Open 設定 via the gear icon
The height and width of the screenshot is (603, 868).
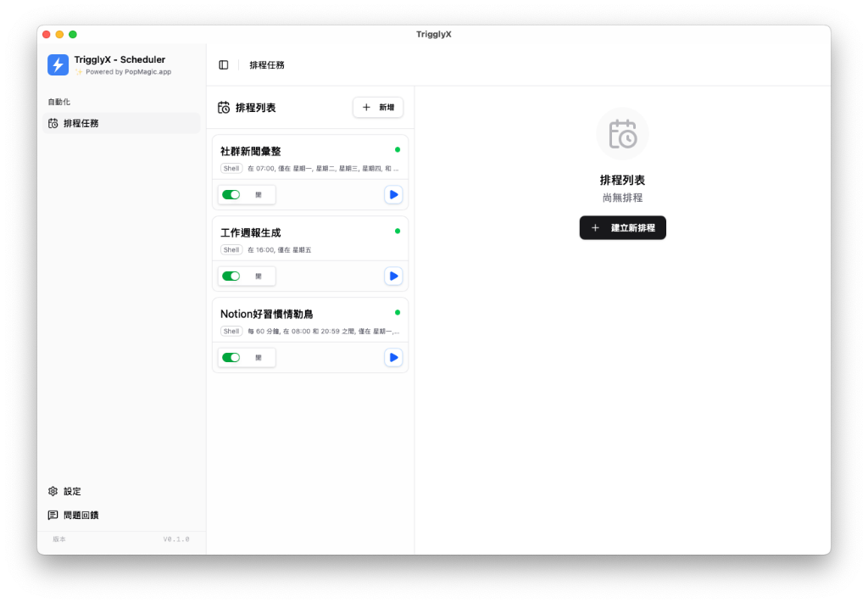pyautogui.click(x=53, y=491)
